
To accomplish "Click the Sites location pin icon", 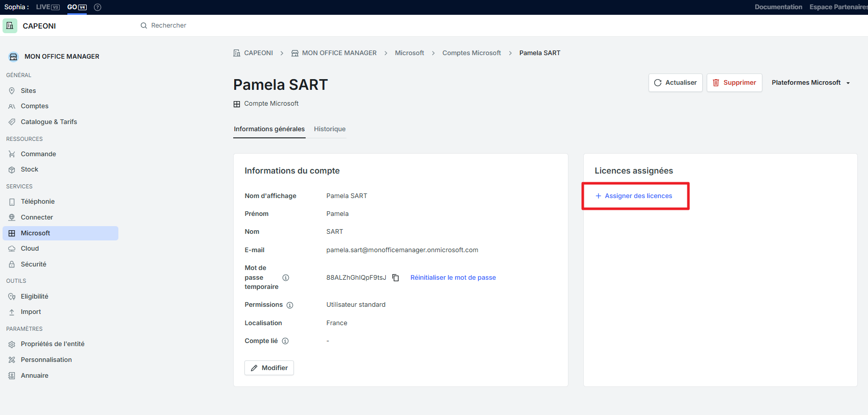I will point(12,91).
